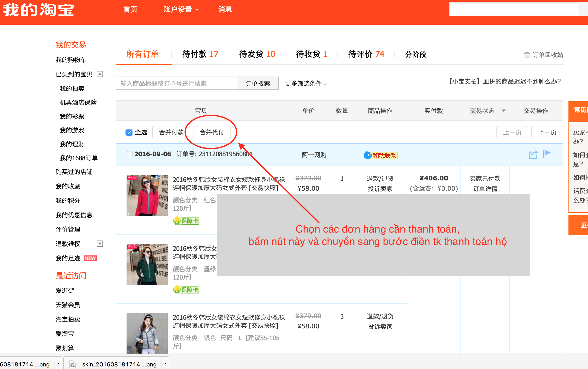Collapse the 已买到的宝贝 sidebar section

[100, 74]
